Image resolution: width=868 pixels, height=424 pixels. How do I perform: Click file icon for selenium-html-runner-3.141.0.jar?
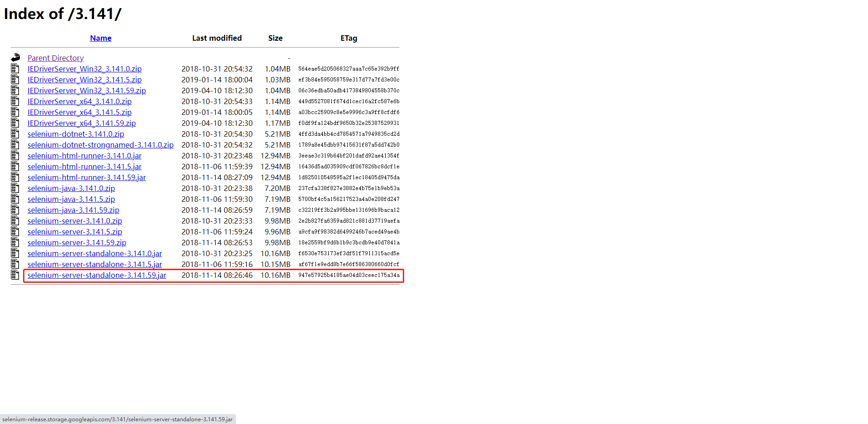tap(15, 155)
